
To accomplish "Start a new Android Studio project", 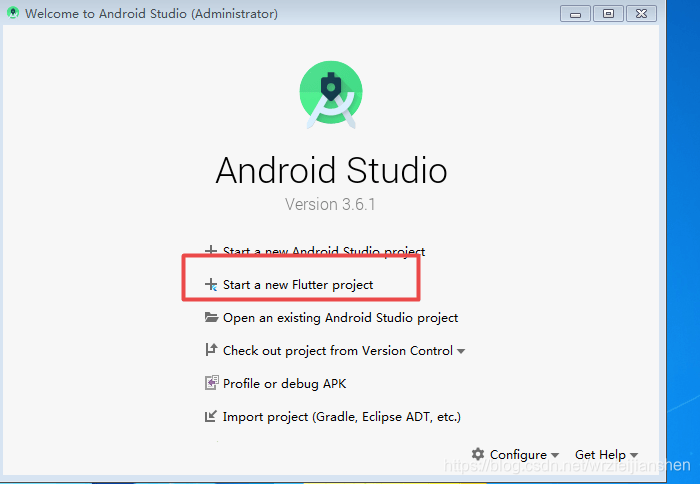I will click(324, 251).
